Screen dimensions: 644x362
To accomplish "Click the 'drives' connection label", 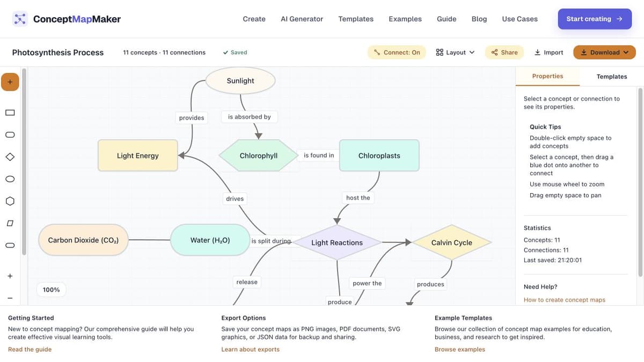I will (x=235, y=199).
